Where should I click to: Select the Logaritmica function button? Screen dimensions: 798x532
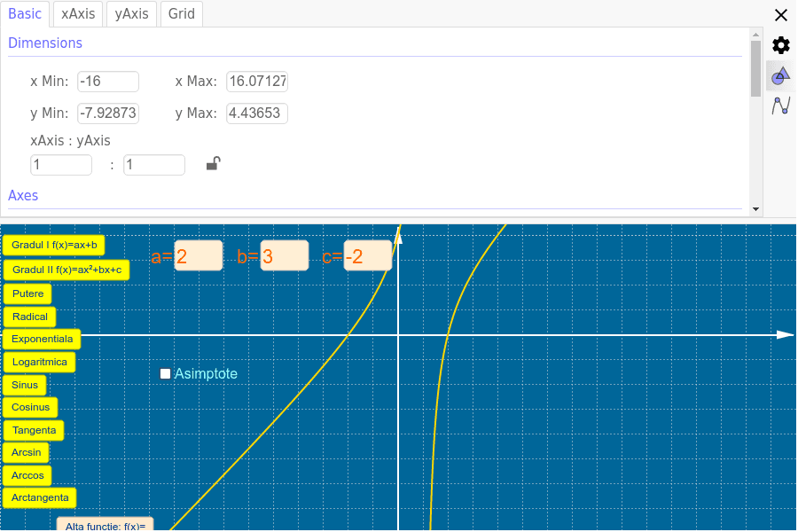click(x=39, y=362)
